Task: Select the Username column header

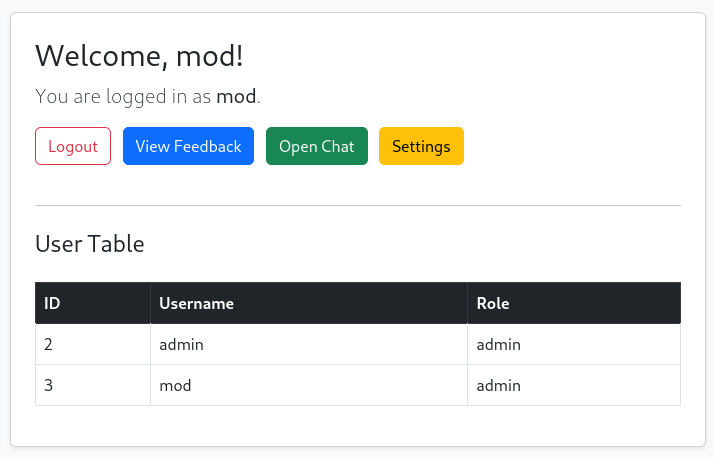Action: [x=309, y=303]
